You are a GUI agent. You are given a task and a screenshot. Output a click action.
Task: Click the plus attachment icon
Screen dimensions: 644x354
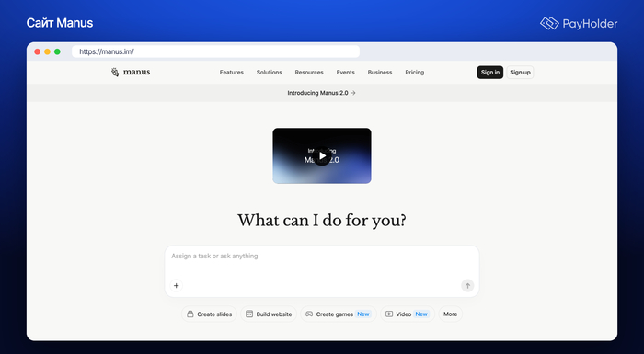tap(177, 285)
